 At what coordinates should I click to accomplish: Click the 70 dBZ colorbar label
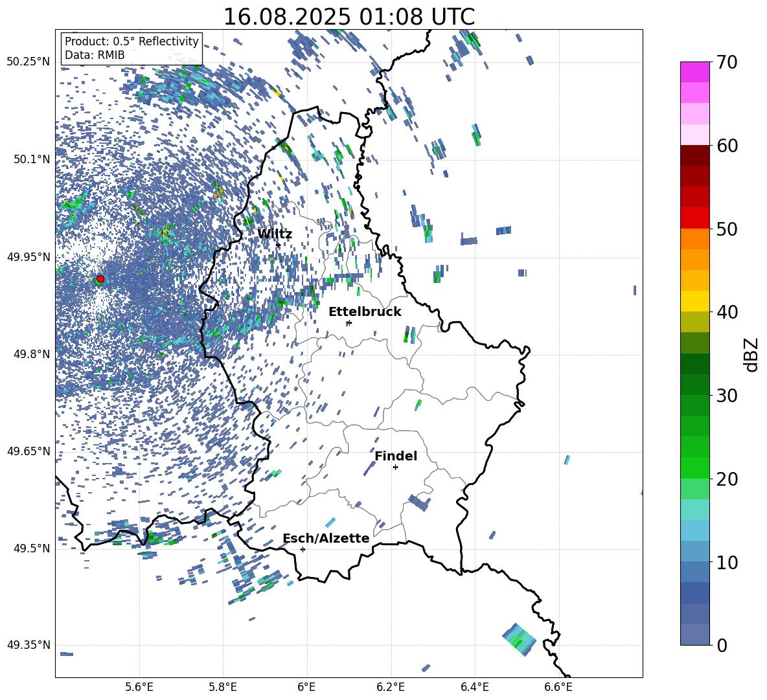726,62
